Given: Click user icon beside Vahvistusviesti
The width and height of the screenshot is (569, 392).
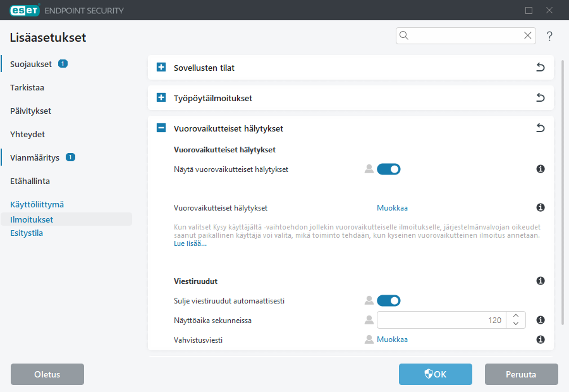Looking at the screenshot, I should point(369,340).
